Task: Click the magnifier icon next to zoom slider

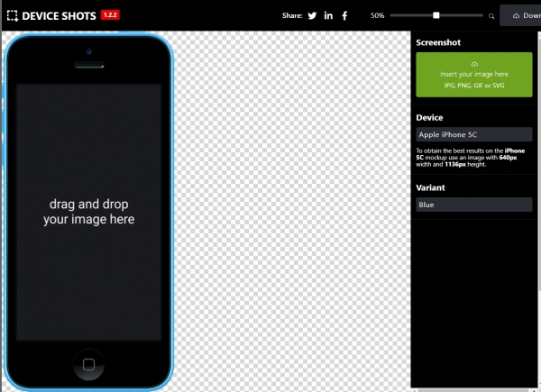Action: (x=491, y=16)
